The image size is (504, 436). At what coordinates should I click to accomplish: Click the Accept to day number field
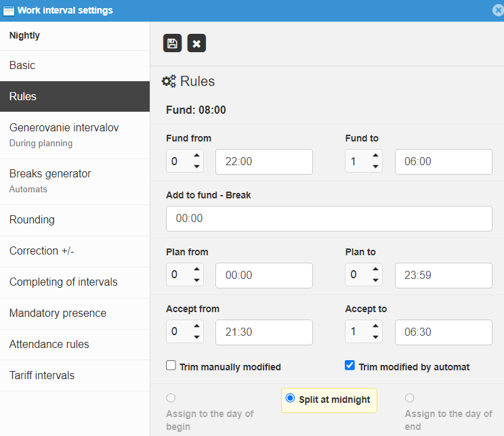click(x=364, y=331)
